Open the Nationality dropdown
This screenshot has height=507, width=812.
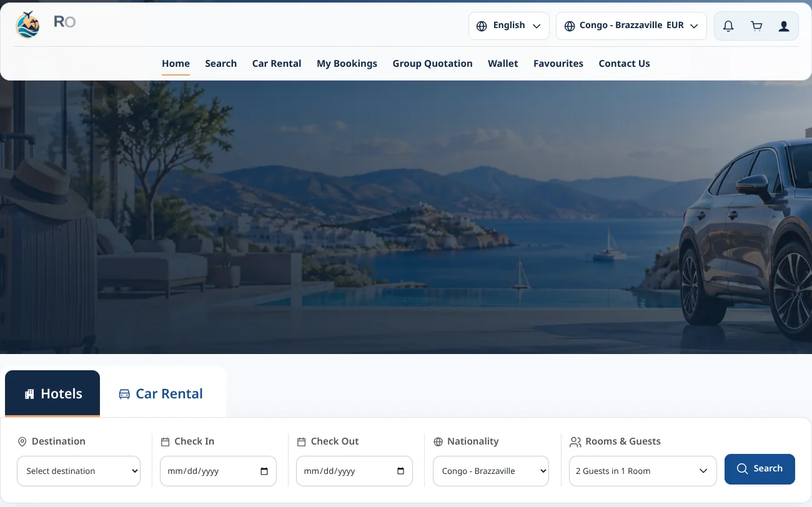pyautogui.click(x=491, y=471)
